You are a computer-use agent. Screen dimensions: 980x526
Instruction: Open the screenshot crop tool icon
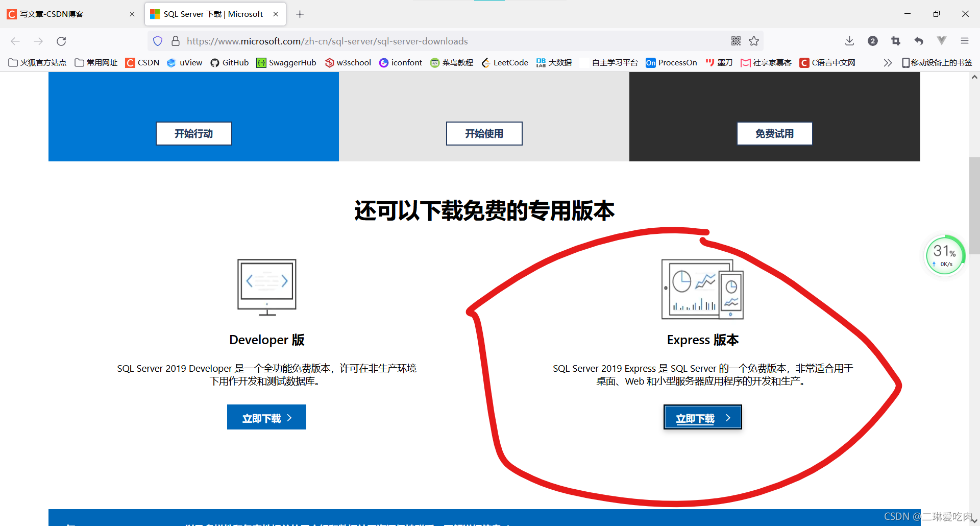click(x=896, y=41)
